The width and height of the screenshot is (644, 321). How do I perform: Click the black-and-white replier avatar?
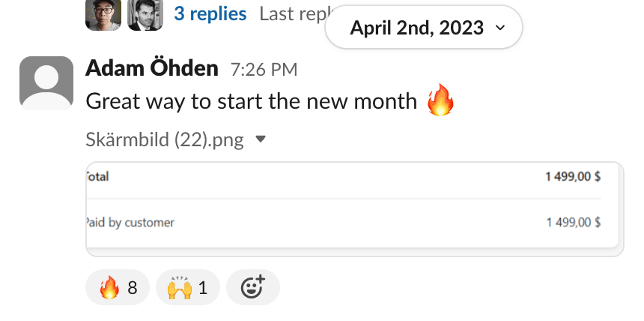[145, 14]
